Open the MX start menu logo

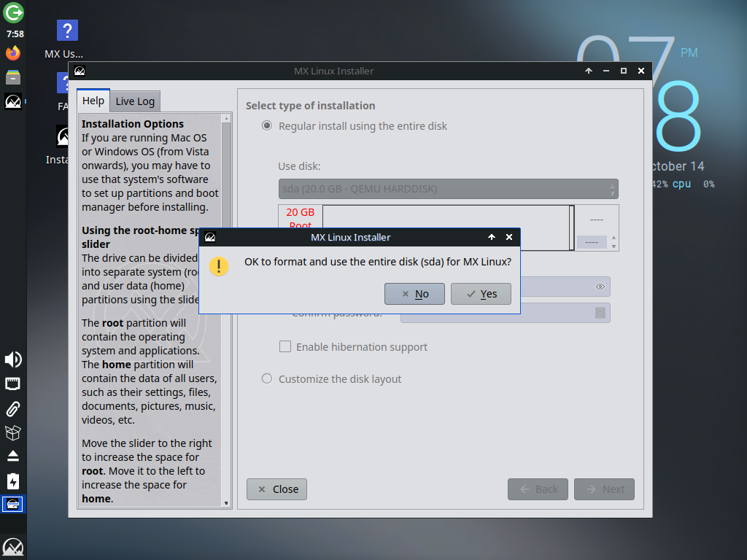[x=13, y=547]
